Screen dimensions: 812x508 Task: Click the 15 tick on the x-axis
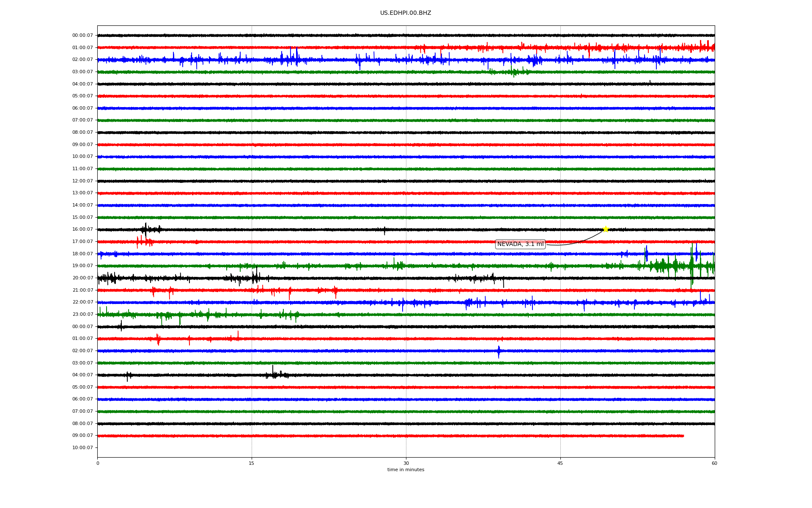tap(252, 463)
